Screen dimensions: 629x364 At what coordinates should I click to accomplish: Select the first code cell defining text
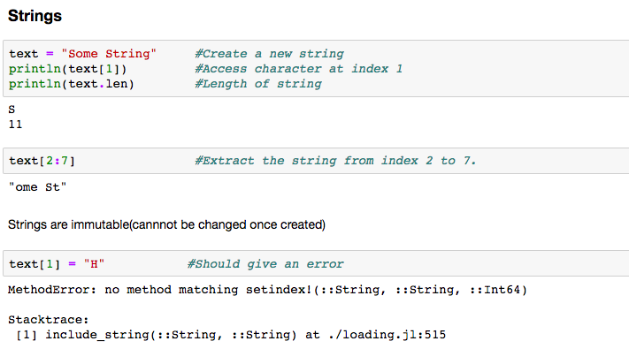click(316, 69)
